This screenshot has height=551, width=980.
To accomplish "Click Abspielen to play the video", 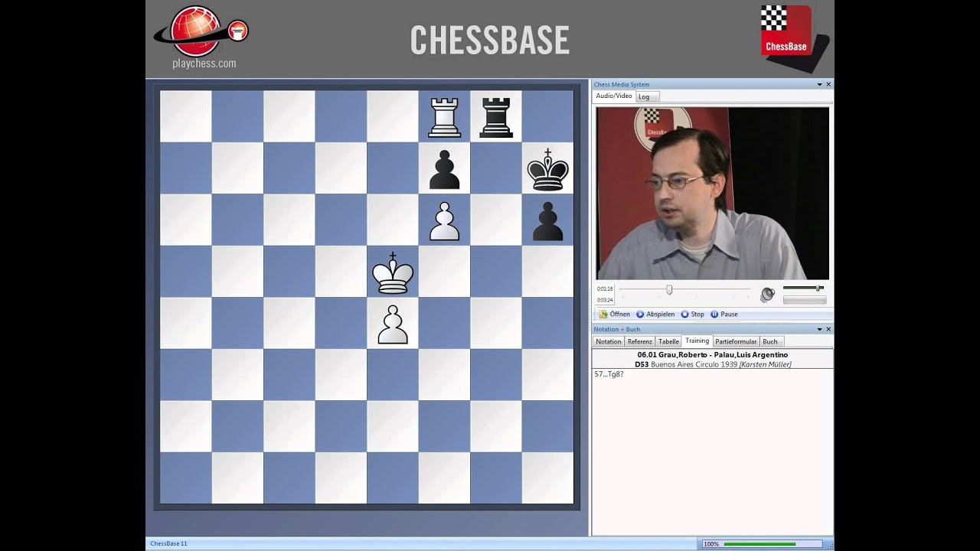I will (655, 314).
